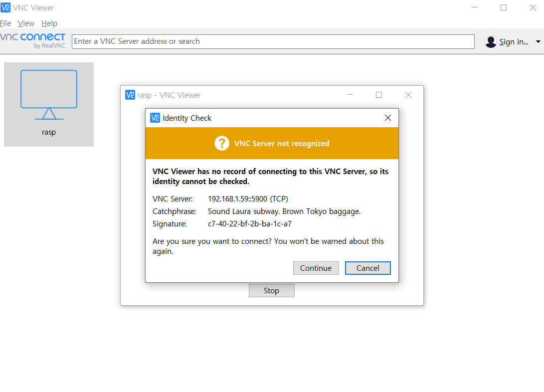Click the 'VNC Server:' field label
544x392 pixels.
(x=173, y=199)
